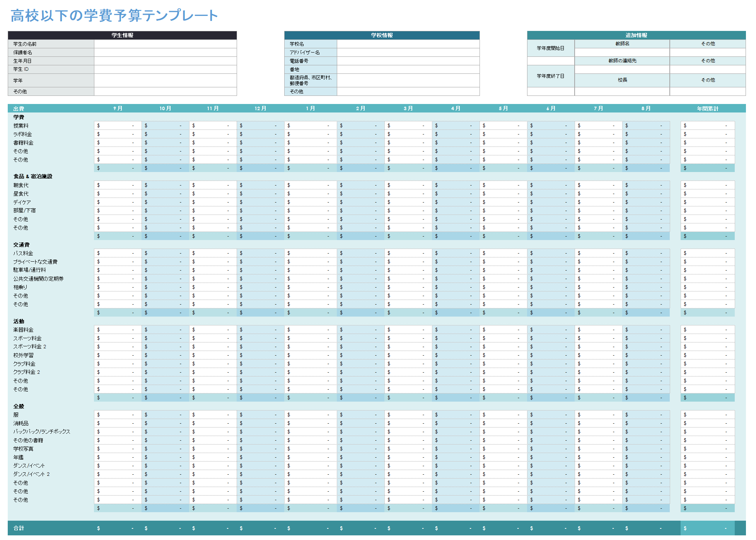Select the 8月 column header

[x=646, y=108]
